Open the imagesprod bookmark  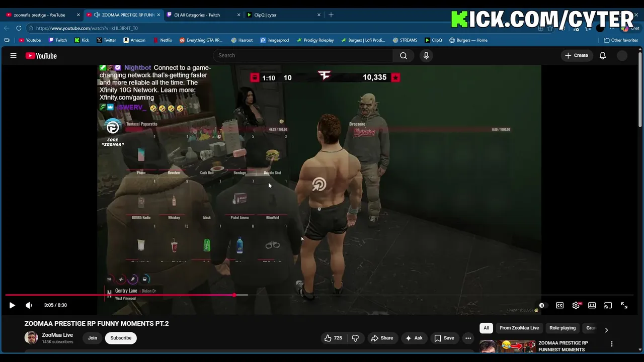click(x=274, y=40)
